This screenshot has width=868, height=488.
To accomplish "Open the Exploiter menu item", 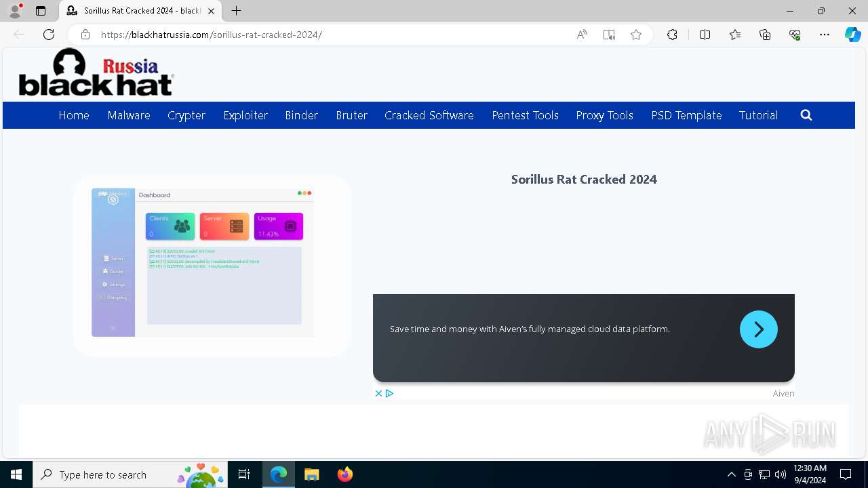I will coord(245,115).
